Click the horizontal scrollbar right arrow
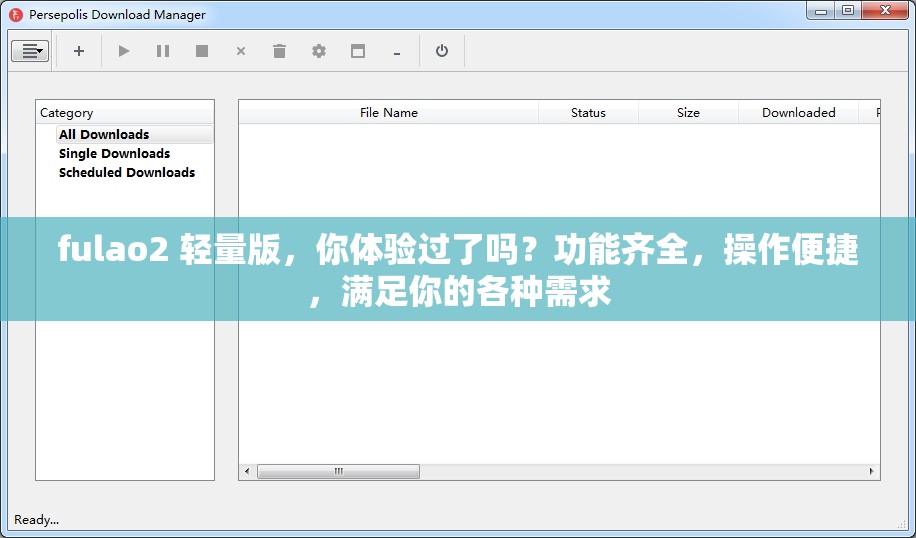Viewport: 916px width, 538px height. (872, 471)
